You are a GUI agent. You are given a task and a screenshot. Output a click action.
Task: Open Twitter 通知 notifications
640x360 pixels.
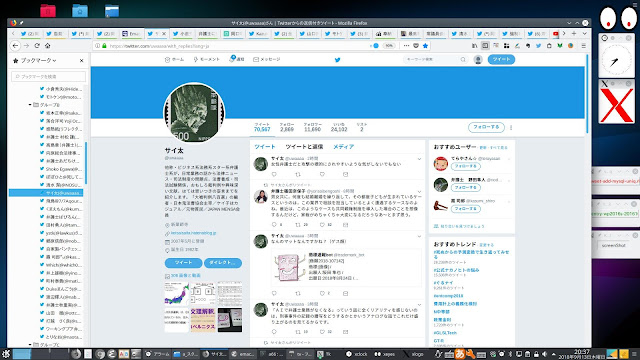[237, 59]
